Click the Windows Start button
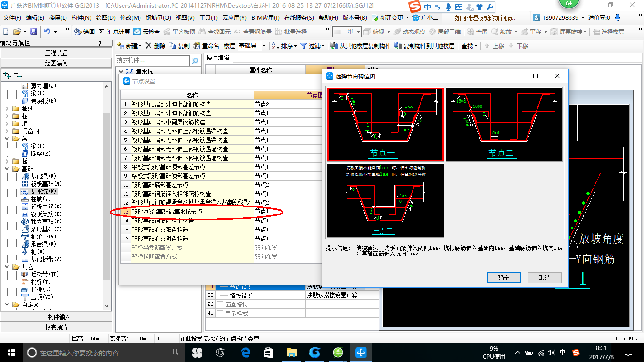644x362 pixels. (x=11, y=353)
